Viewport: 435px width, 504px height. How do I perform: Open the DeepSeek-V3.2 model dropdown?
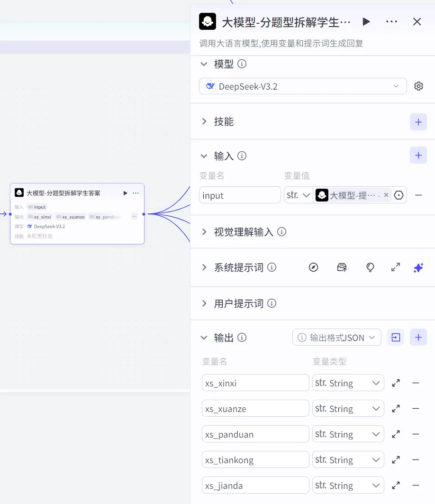(303, 86)
